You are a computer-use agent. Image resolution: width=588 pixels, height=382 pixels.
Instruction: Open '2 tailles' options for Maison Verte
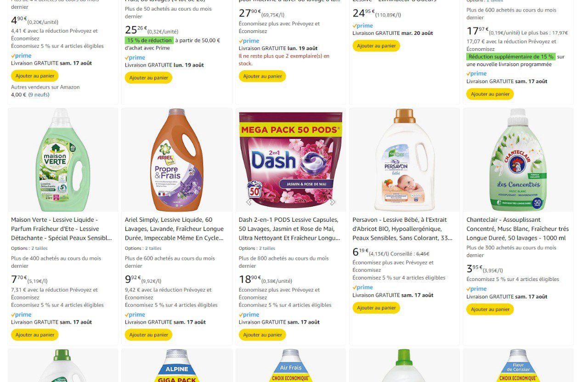pyautogui.click(x=40, y=248)
